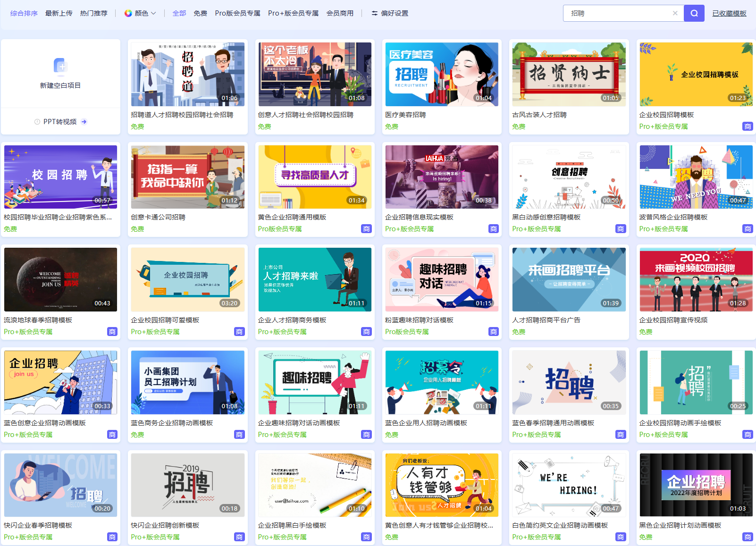
Task: Click the 商 badge on 黄色企业招聘通用模版
Action: click(367, 228)
